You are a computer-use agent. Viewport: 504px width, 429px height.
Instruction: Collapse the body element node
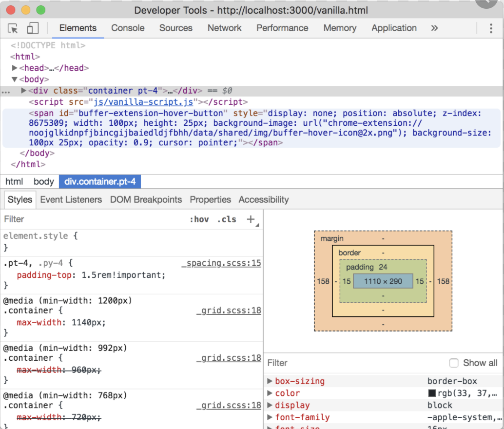click(x=15, y=79)
